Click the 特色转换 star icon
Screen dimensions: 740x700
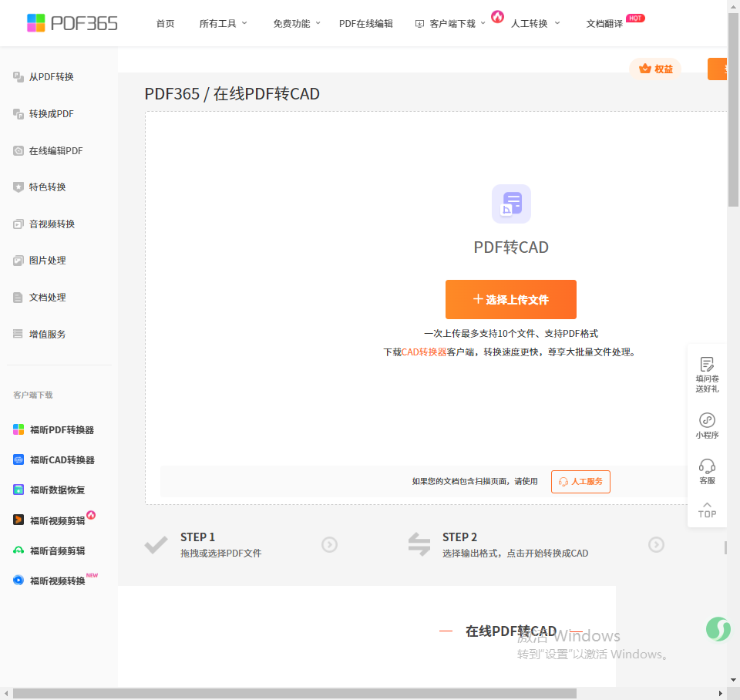[x=18, y=187]
